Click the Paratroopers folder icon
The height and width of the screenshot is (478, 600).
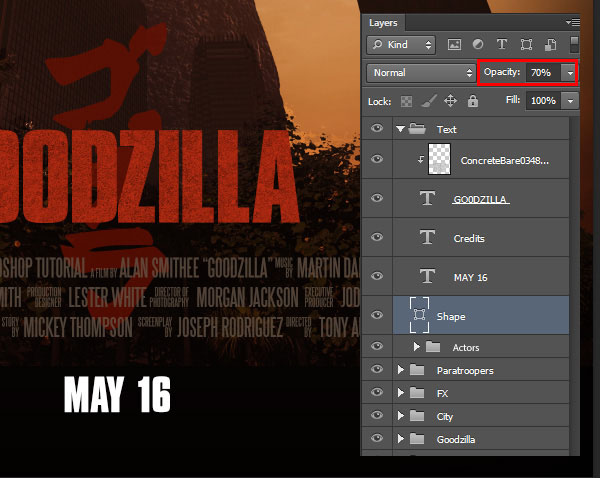click(417, 370)
